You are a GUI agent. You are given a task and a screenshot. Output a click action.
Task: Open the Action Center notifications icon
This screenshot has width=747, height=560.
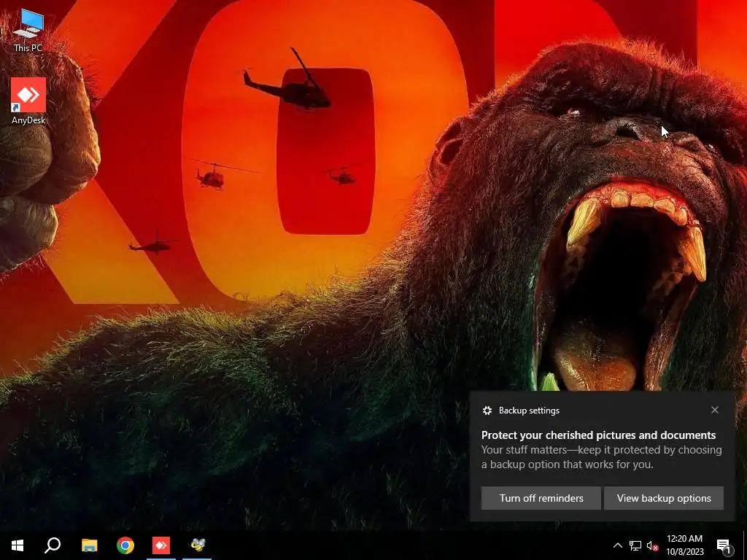(x=724, y=545)
